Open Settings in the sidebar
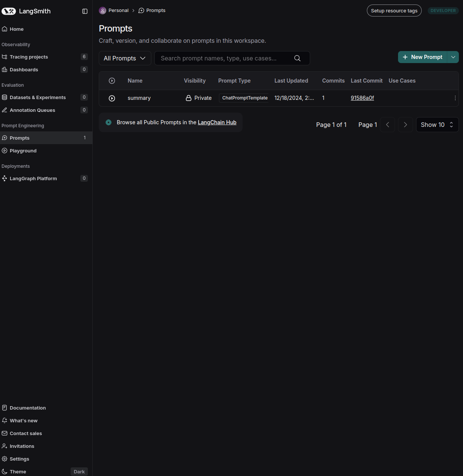Viewport: 463px width, 476px height. coord(46,459)
